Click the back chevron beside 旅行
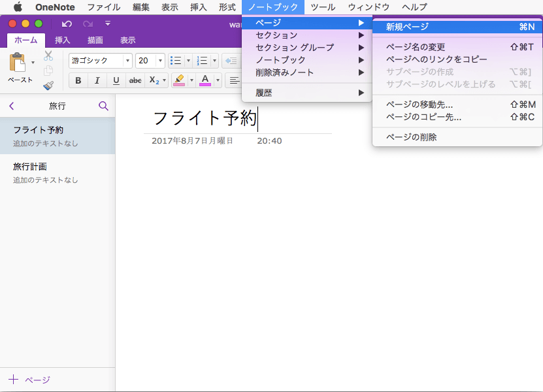 (x=11, y=106)
